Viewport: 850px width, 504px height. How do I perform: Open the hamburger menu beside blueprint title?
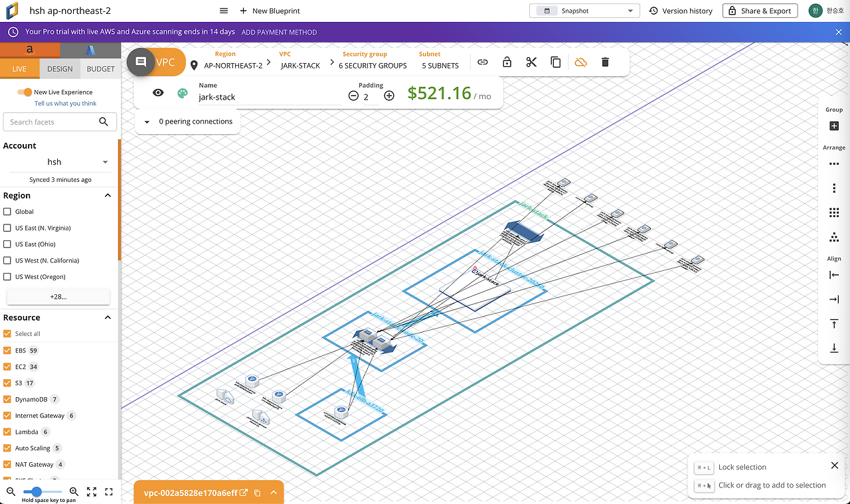(224, 11)
